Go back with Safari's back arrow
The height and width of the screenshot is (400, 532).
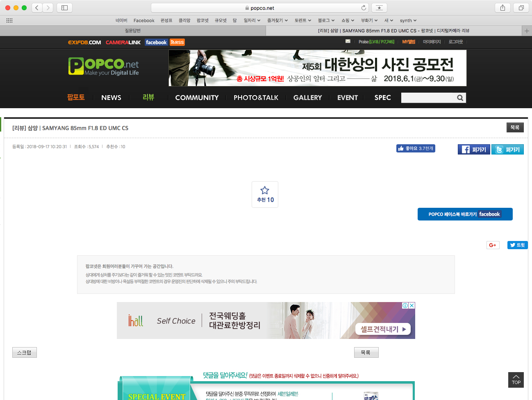[x=37, y=8]
